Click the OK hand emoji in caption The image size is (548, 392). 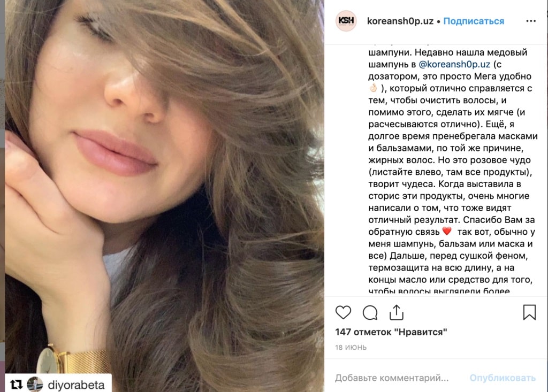coord(373,88)
